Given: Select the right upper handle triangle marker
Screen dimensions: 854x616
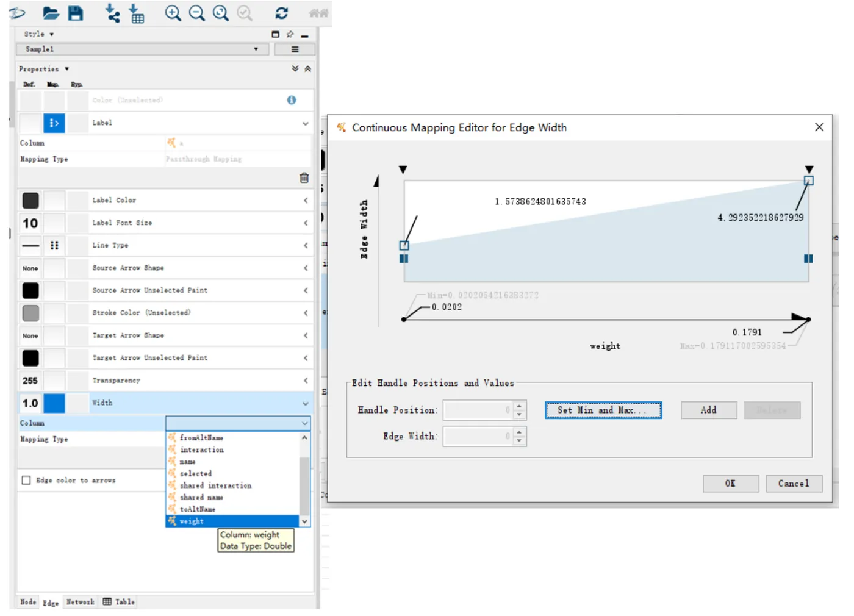Looking at the screenshot, I should click(809, 169).
